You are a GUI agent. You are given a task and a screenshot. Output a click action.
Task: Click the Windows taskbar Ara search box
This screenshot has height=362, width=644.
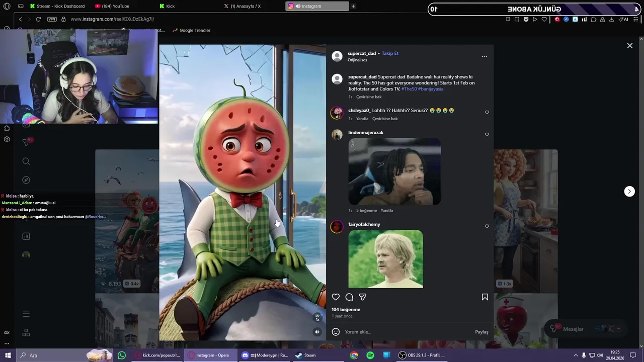coord(64,355)
